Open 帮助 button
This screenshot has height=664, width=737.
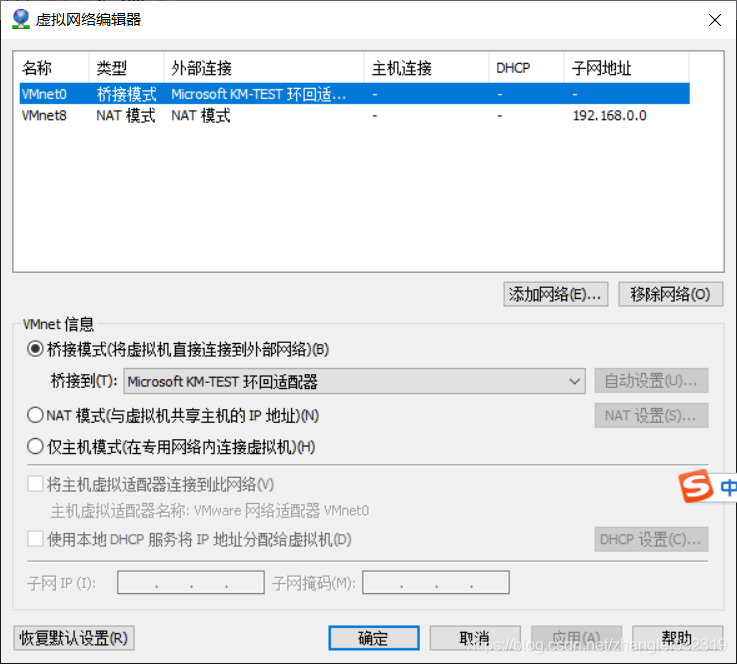tap(677, 638)
